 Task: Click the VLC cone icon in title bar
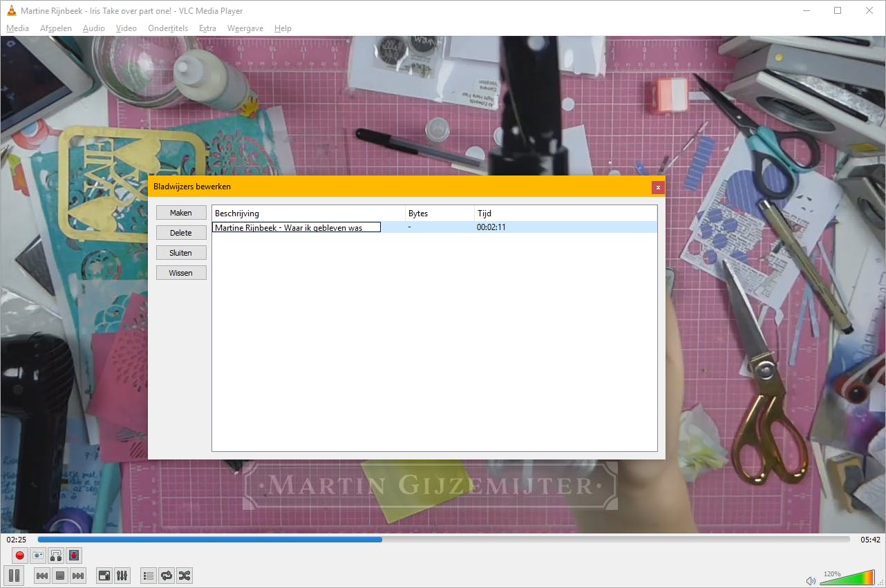(x=12, y=10)
